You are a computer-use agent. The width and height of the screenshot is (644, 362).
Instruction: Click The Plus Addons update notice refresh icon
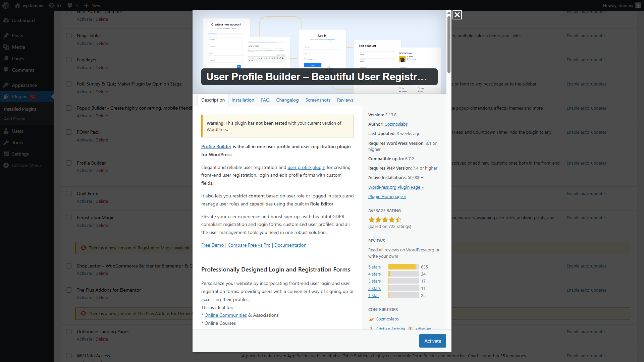84,313
